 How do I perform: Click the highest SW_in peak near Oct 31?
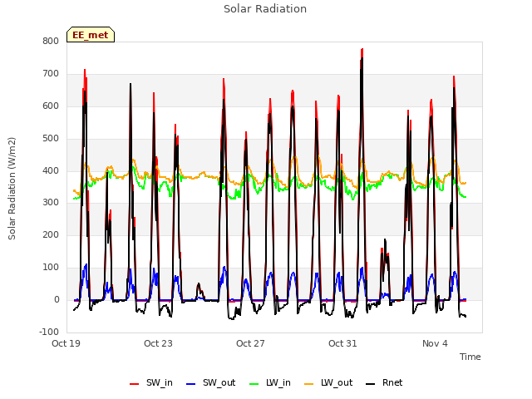(362, 50)
